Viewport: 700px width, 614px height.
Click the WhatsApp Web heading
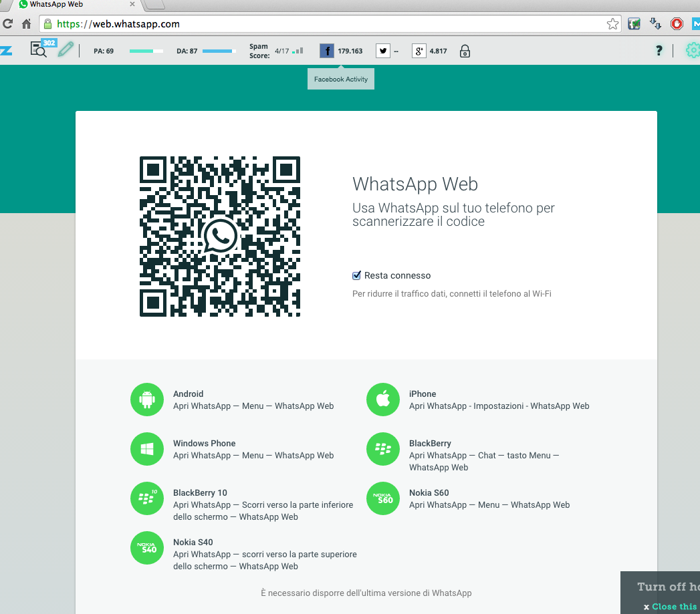tap(415, 184)
